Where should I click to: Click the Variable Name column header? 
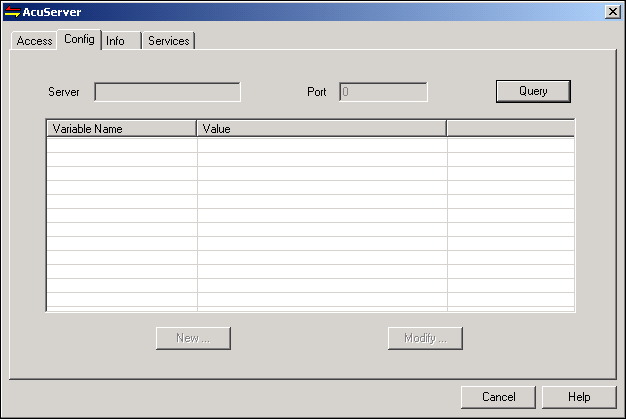121,129
